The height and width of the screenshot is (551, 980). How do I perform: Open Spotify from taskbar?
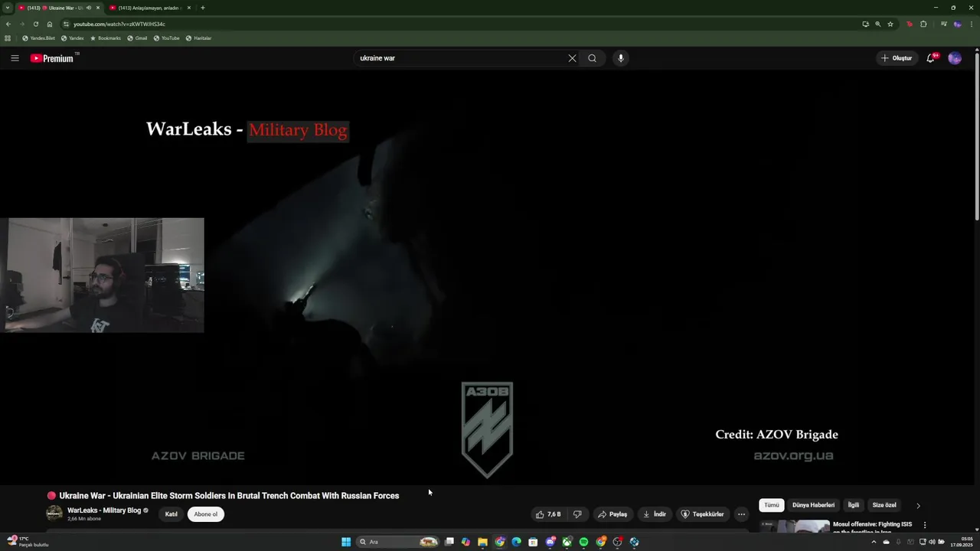tap(583, 542)
